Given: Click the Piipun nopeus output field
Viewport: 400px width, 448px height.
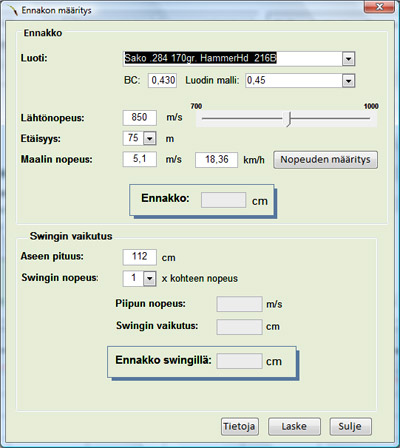Looking at the screenshot, I should tap(239, 304).
